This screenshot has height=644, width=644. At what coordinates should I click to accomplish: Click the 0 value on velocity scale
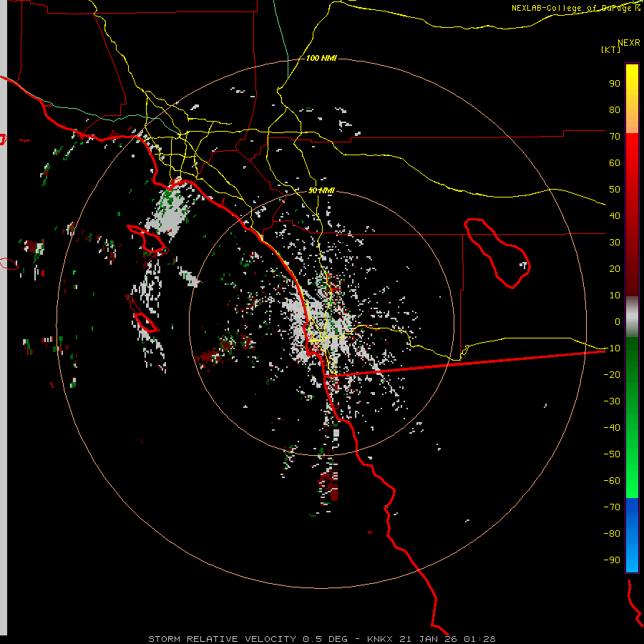coord(618,321)
